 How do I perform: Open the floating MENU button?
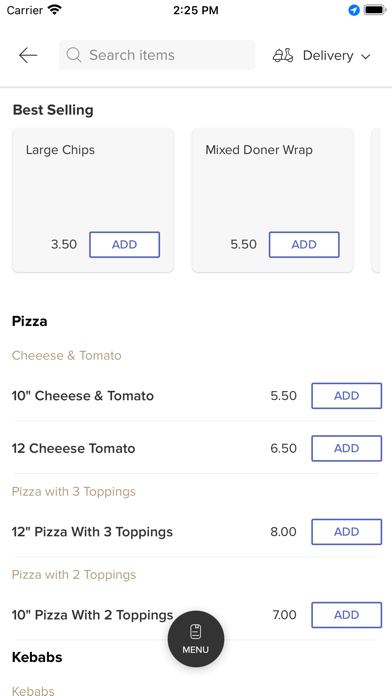196,639
